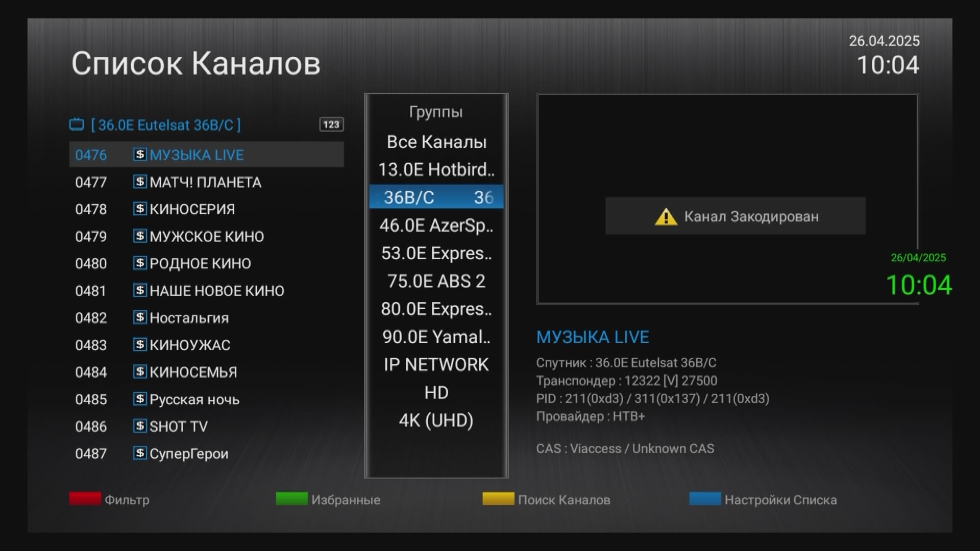The height and width of the screenshot is (551, 980).
Task: Click the Группы panel heading
Action: (436, 112)
